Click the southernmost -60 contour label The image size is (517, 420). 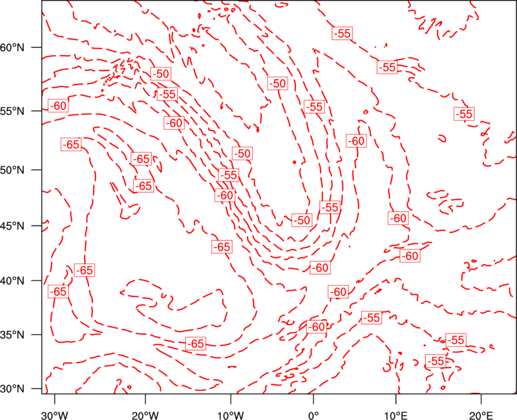(x=317, y=327)
